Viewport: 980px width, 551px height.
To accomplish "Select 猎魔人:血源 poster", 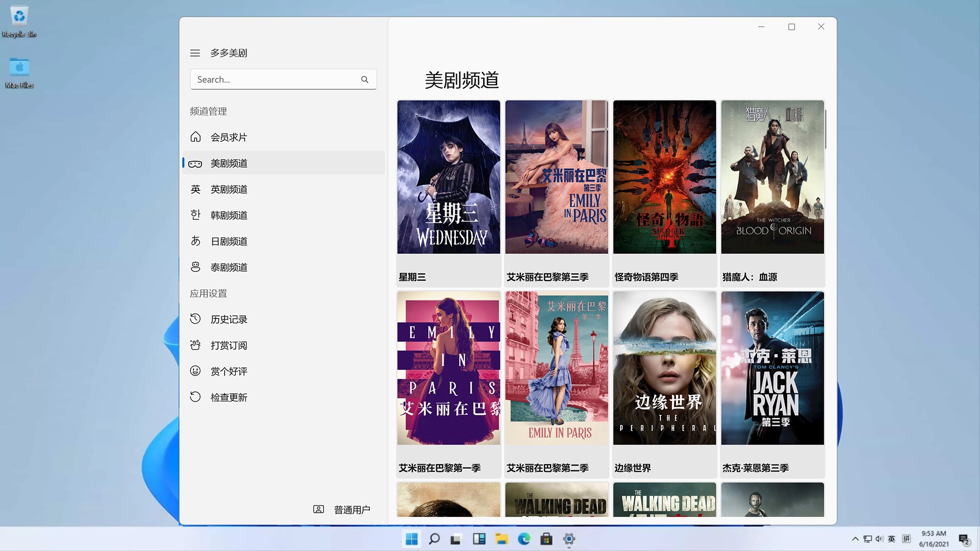I will (772, 177).
